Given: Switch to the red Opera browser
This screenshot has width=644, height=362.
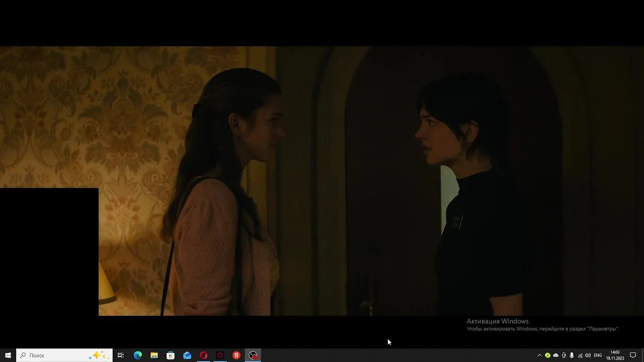Looking at the screenshot, I should (x=204, y=355).
